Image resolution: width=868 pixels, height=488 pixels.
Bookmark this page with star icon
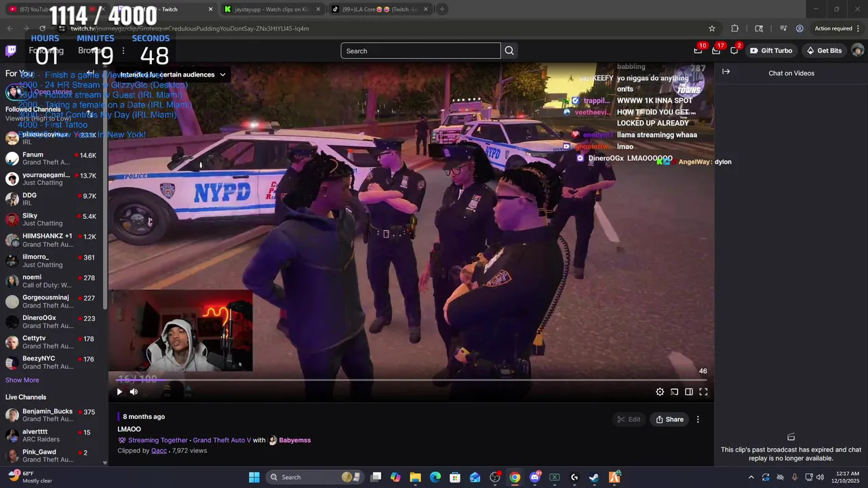click(712, 28)
